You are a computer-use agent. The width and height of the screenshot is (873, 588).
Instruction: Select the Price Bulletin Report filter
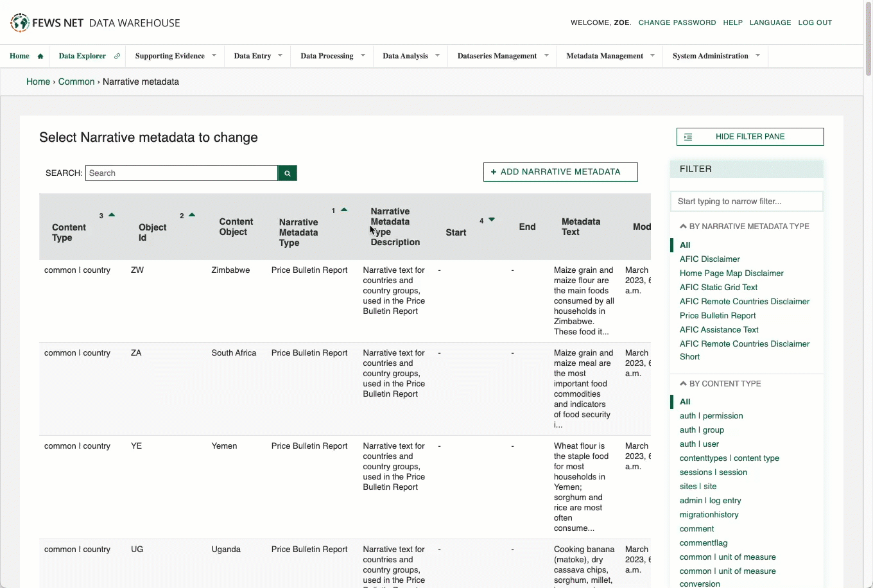point(718,315)
